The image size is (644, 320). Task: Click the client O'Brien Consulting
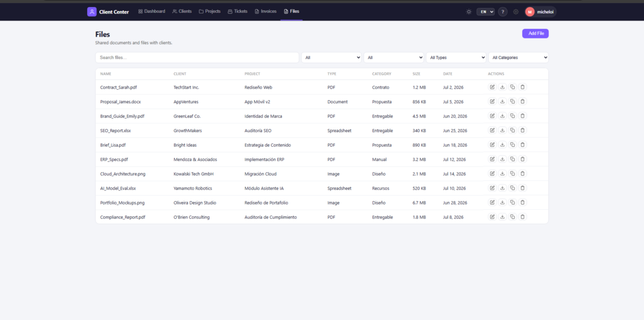click(x=192, y=217)
